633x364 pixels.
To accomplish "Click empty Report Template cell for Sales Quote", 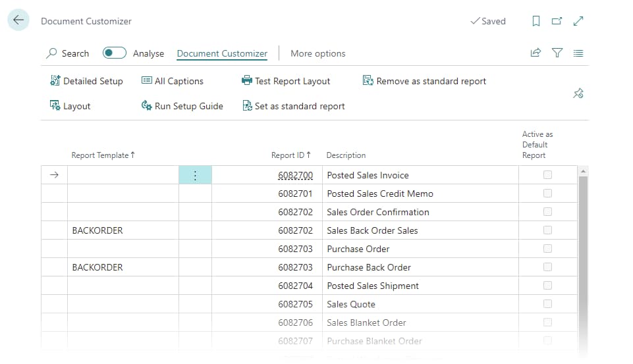I will click(123, 304).
